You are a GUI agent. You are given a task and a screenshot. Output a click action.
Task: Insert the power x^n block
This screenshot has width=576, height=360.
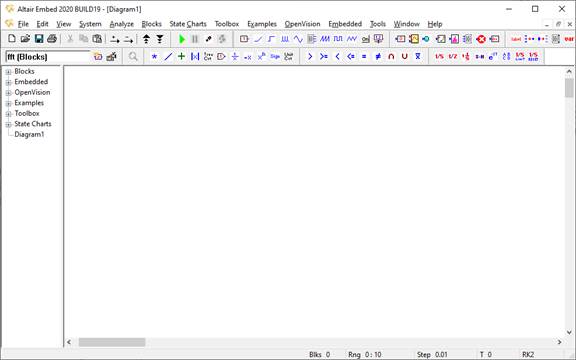[262, 57]
